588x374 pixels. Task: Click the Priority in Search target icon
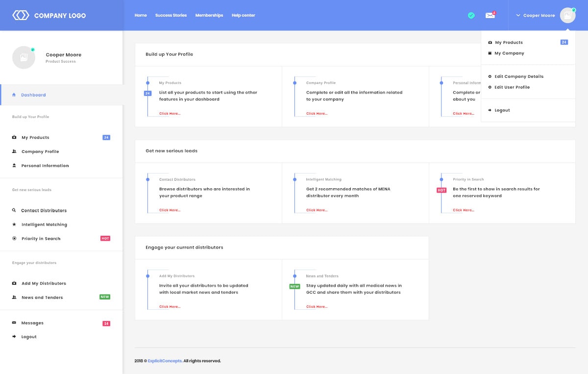[14, 239]
